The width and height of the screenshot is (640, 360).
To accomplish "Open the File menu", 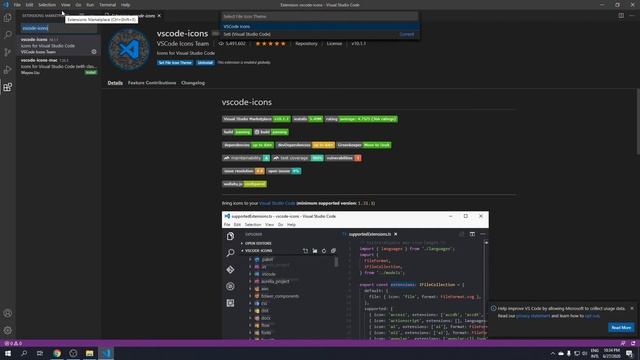I will 17,5.
